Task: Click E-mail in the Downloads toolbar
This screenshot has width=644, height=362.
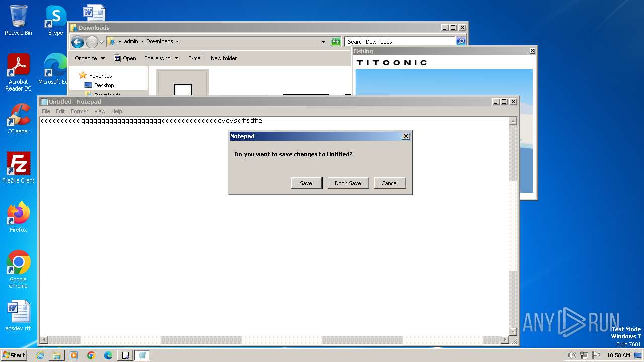Action: 195,58
